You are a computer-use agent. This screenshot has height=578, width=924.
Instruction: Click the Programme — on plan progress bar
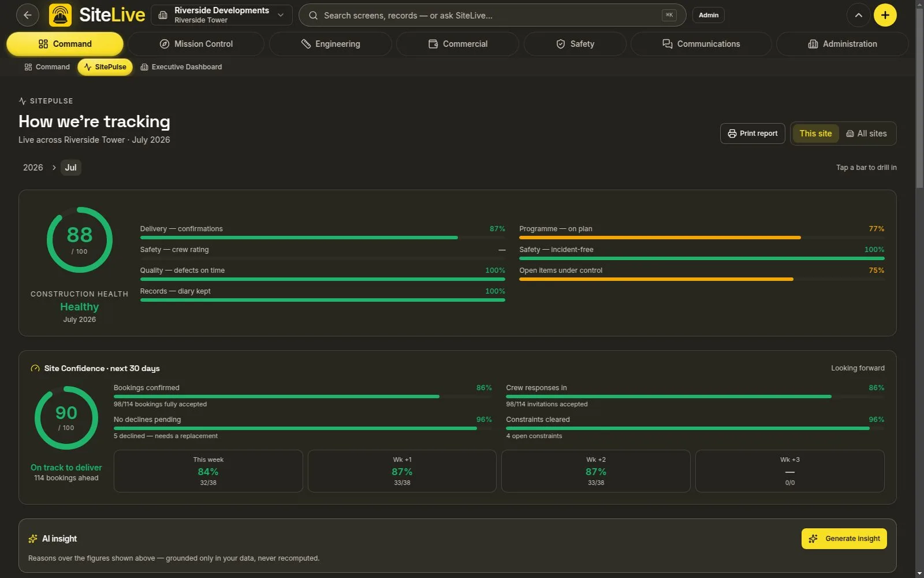[x=702, y=238]
